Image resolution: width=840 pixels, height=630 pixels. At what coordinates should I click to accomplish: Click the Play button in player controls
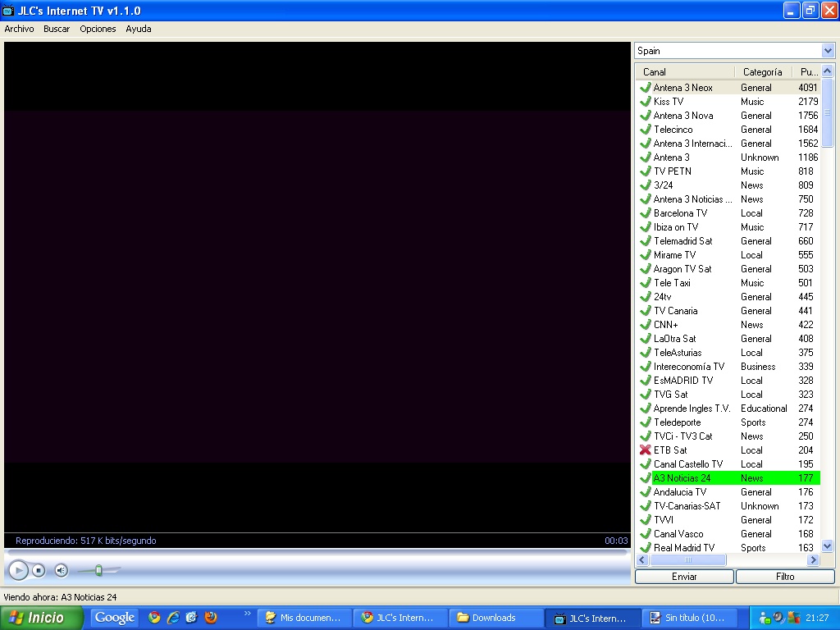(x=18, y=571)
